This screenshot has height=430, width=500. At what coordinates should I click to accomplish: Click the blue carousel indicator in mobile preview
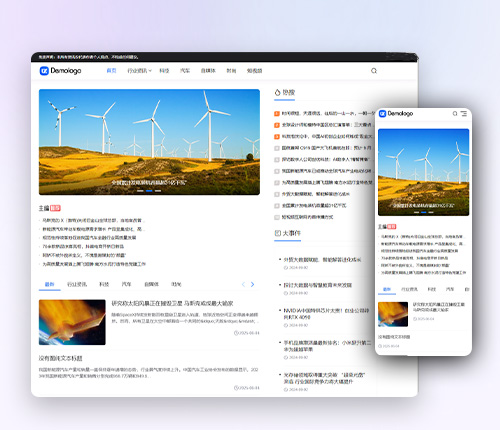coord(424,212)
